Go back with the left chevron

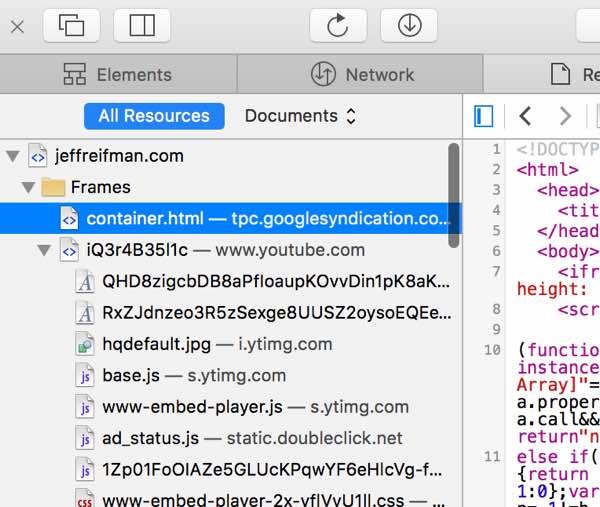pyautogui.click(x=525, y=116)
